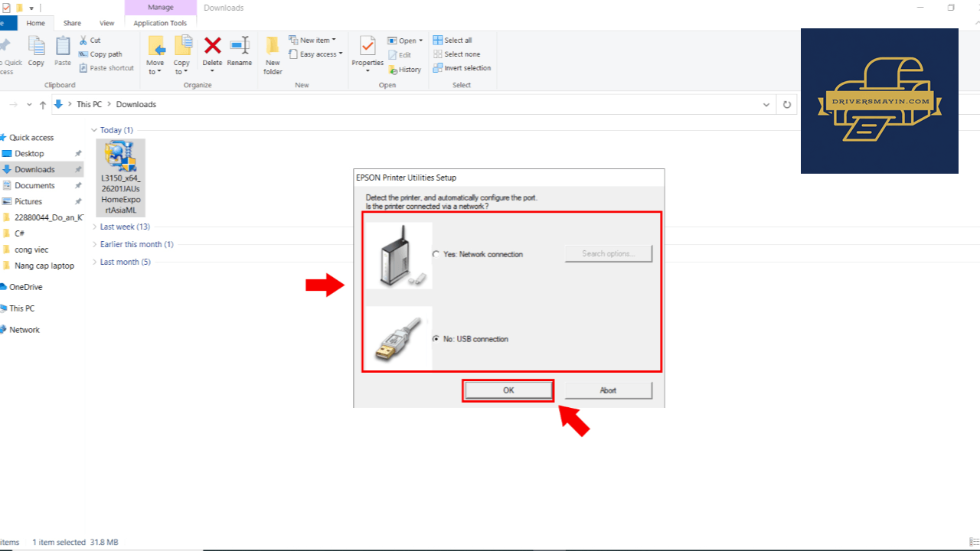The height and width of the screenshot is (551, 980).
Task: Click the Quick Access Toolbar properties icon
Action: (x=6, y=8)
